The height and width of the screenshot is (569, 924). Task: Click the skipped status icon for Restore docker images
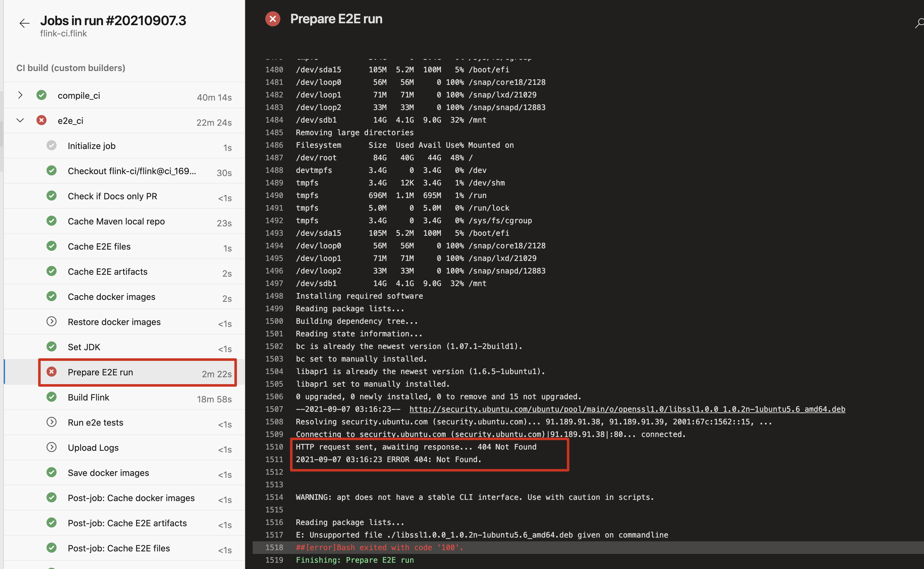[52, 322]
